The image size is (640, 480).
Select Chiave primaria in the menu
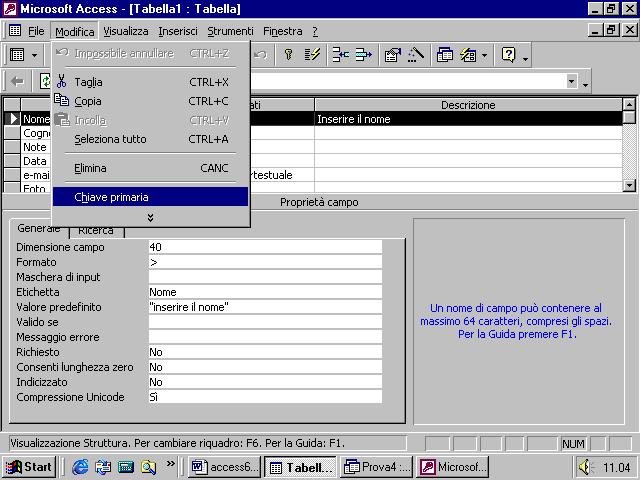coord(151,197)
